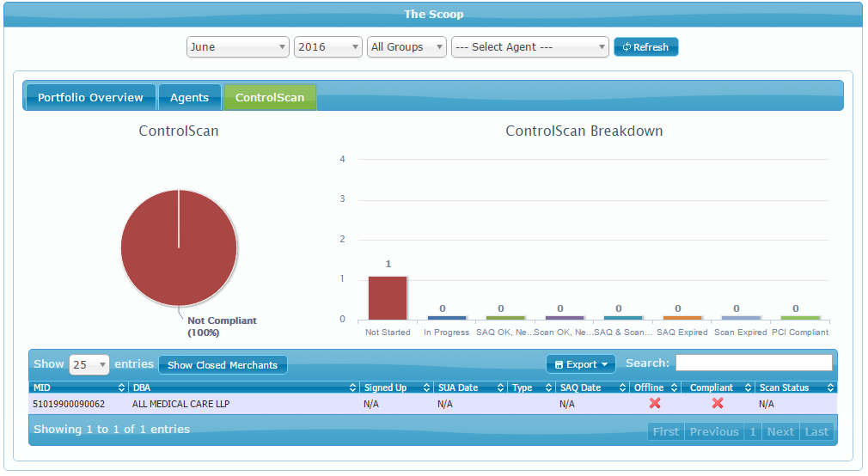Sort table by DBA column
Image resolution: width=868 pixels, height=476 pixels.
tap(243, 388)
